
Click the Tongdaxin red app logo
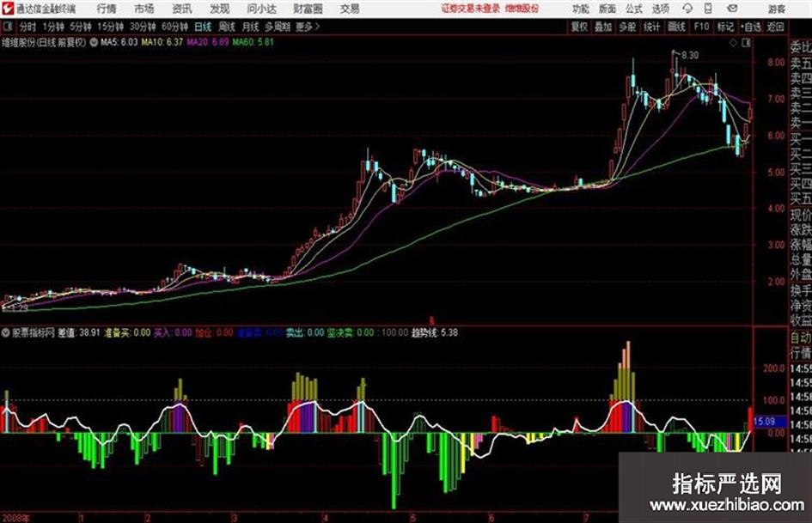point(7,9)
